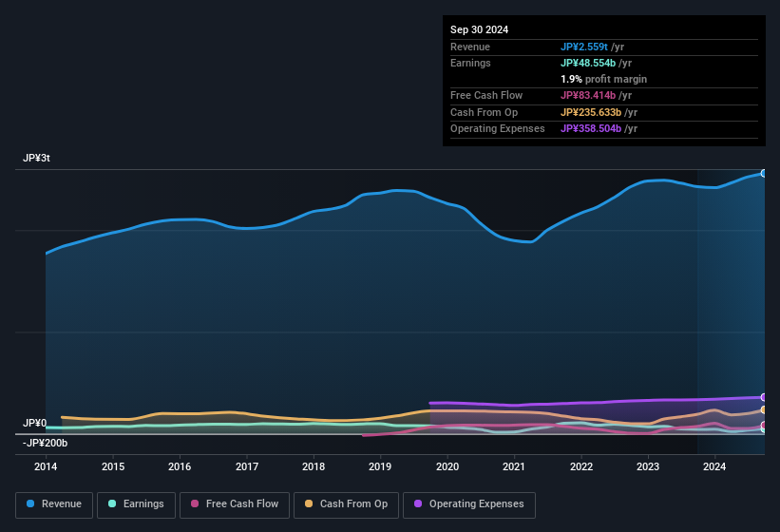Click the 2018 x-axis label

314,466
